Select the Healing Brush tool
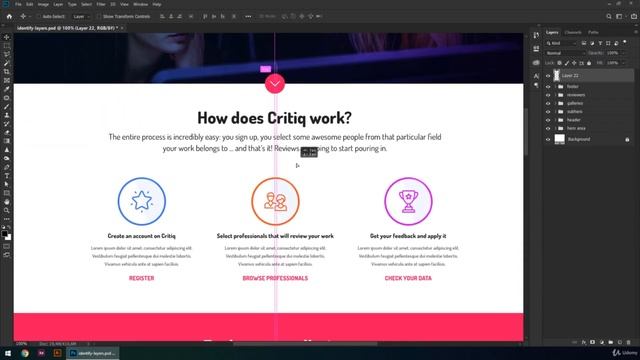The image size is (640, 360). (7, 98)
